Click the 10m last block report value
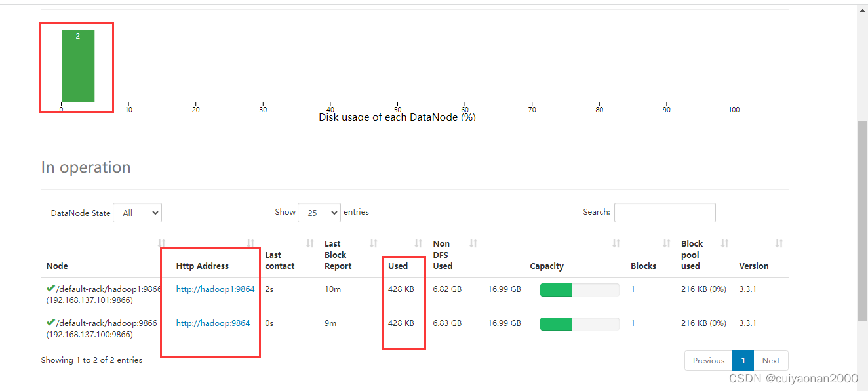The image size is (868, 391). (x=332, y=289)
